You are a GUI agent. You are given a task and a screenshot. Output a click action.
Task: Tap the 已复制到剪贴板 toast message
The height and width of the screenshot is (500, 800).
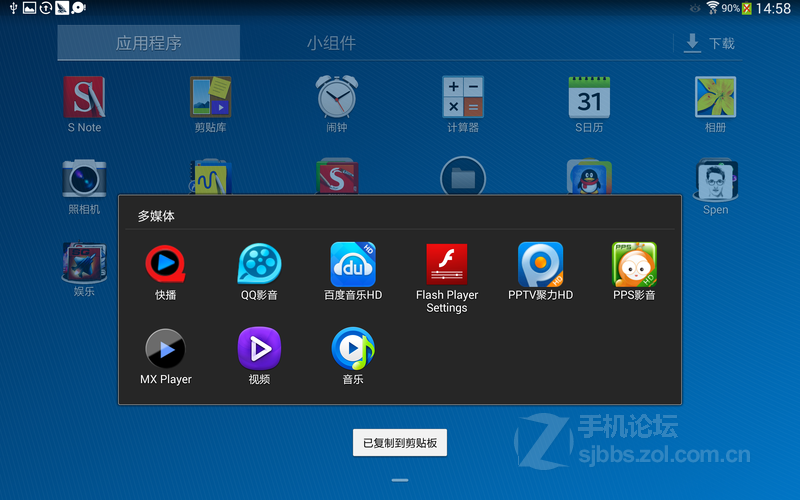[400, 442]
